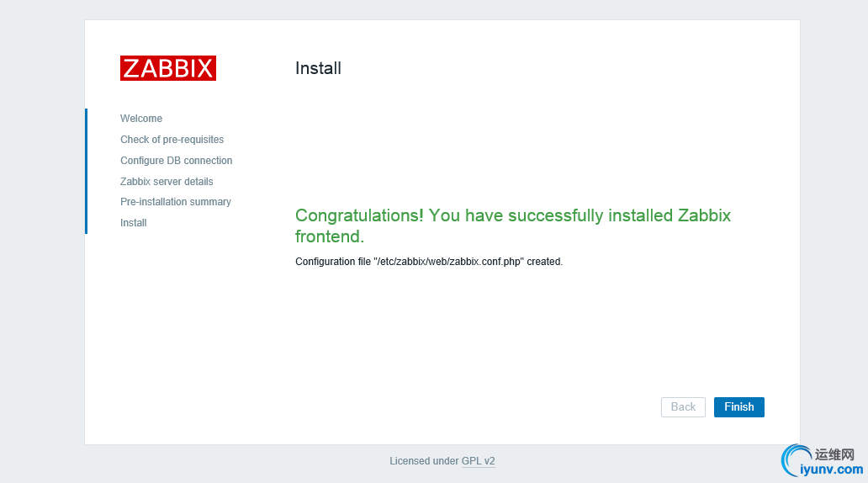Screen dimensions: 868x483
Task: Open the Pre-installation summary step
Action: [175, 202]
